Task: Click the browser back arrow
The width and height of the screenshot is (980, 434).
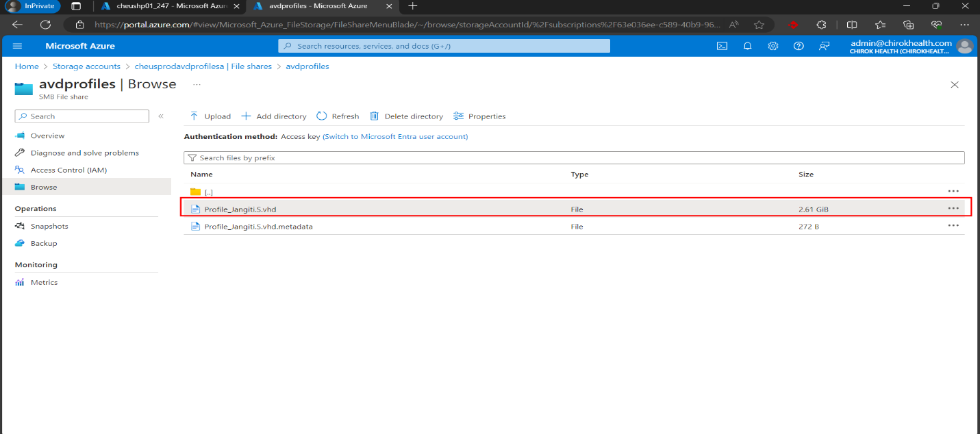Action: coord(17,24)
